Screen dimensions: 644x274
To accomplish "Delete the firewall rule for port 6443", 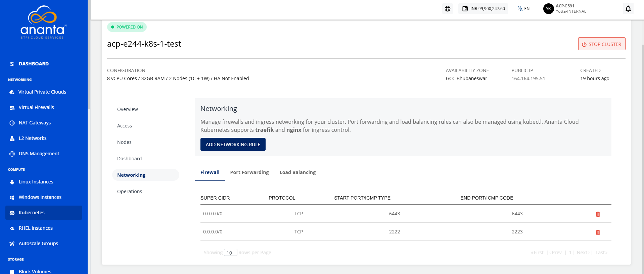I will (598, 214).
